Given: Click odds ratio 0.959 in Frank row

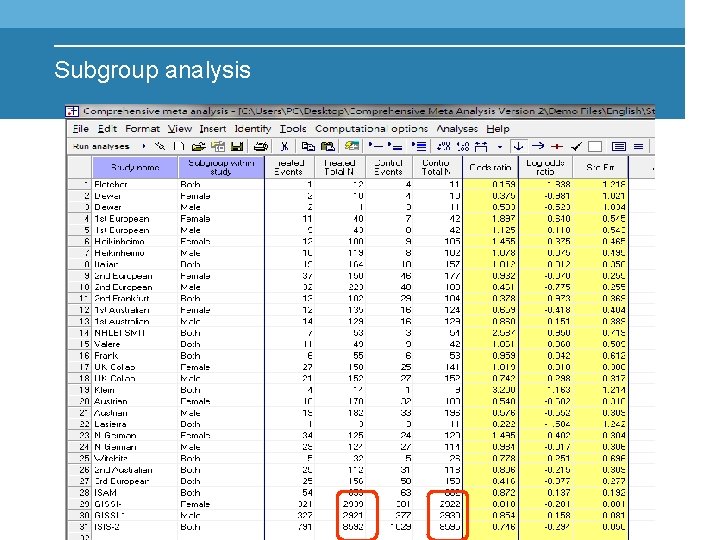Looking at the screenshot, I should [x=490, y=355].
